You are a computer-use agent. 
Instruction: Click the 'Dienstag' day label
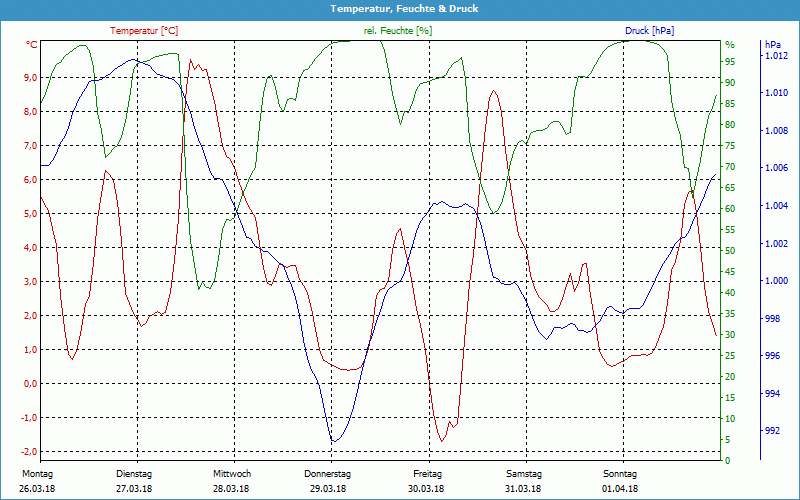[x=134, y=474]
